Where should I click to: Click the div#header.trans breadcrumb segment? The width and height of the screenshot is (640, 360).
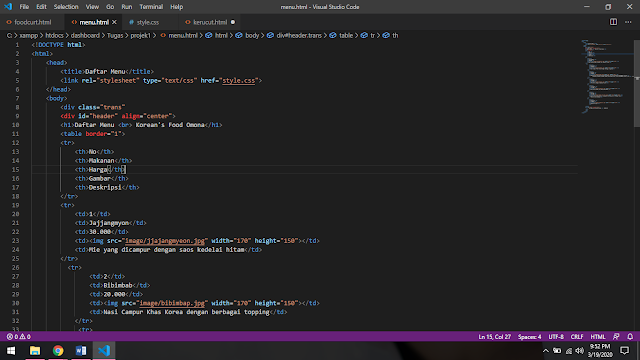[x=299, y=36]
